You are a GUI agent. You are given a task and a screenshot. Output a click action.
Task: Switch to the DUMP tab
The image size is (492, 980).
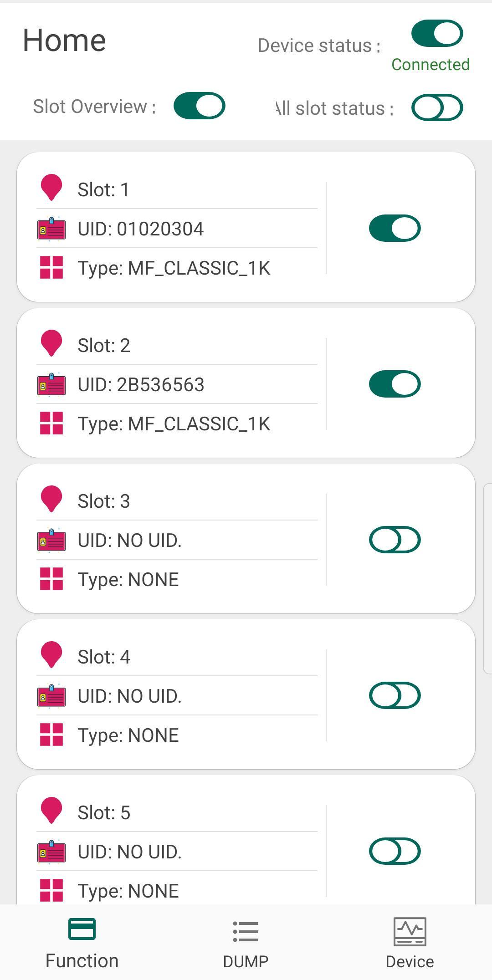[x=246, y=942]
